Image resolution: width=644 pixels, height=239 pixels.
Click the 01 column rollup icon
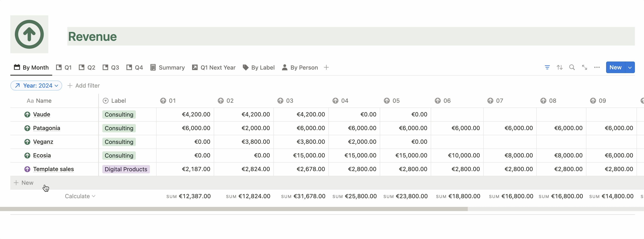click(163, 101)
